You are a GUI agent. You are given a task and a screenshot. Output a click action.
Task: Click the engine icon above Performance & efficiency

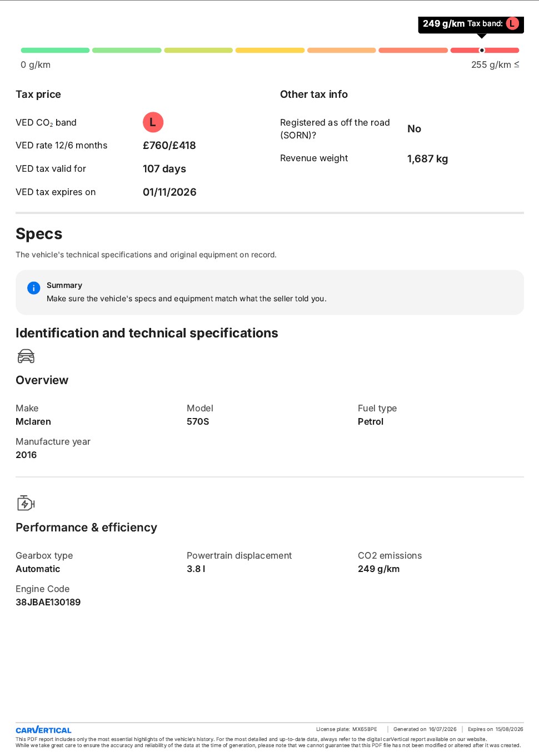coord(26,503)
